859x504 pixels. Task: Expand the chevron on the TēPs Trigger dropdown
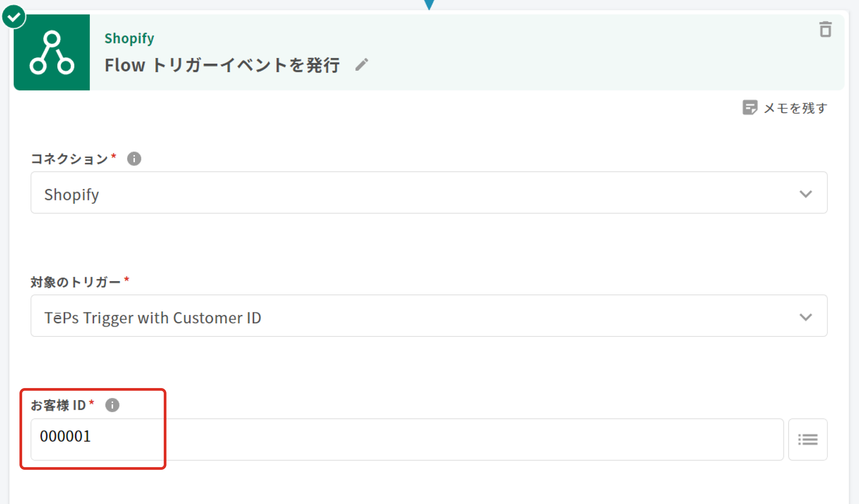tap(806, 317)
